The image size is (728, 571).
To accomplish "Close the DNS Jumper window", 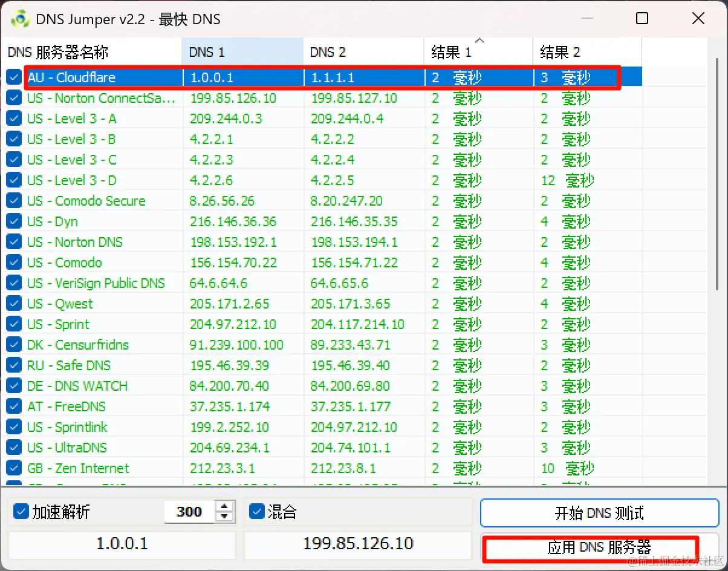I will (698, 19).
